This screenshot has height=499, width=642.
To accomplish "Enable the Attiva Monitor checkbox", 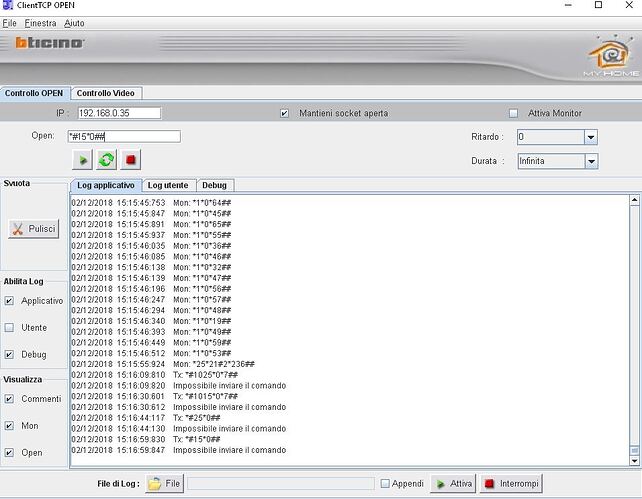I will click(x=513, y=113).
